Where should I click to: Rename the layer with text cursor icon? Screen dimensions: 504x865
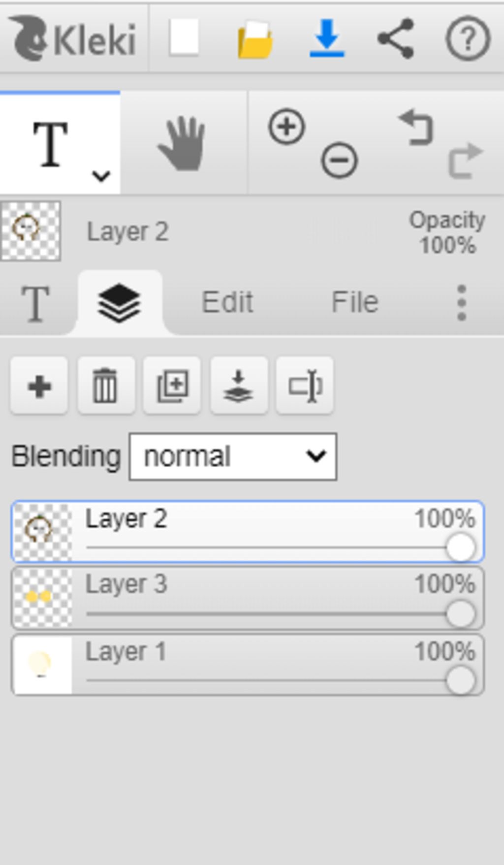[305, 386]
